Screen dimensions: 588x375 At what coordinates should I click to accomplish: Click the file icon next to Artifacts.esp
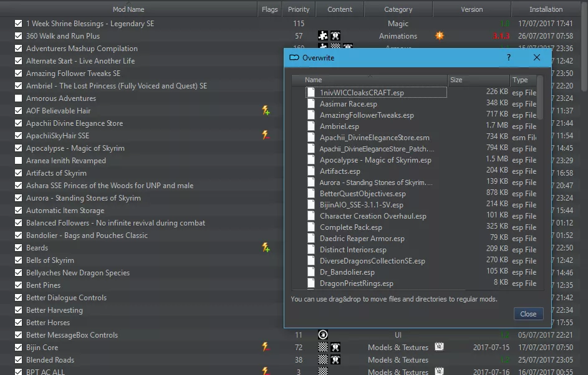pos(311,171)
